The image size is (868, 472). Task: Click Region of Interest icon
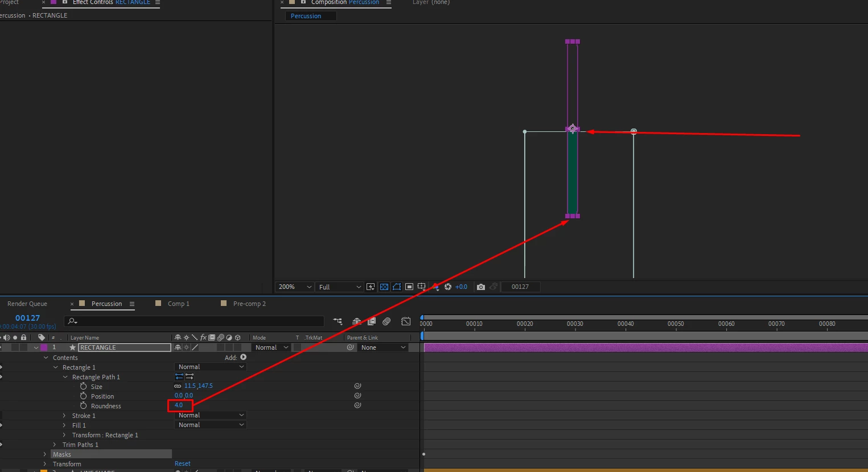pos(409,287)
